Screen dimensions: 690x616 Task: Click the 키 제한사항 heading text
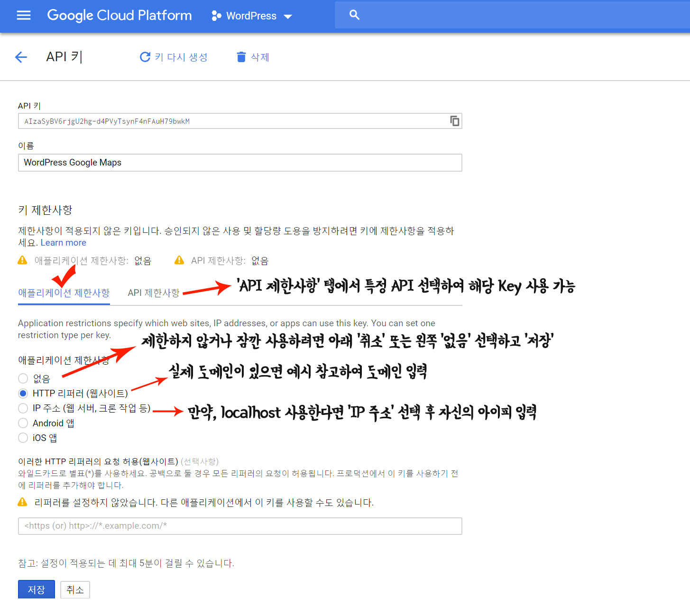[x=45, y=210]
